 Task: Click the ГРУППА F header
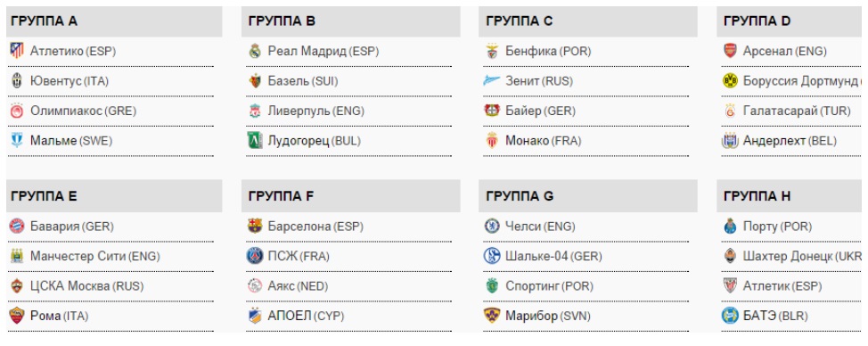coord(351,196)
